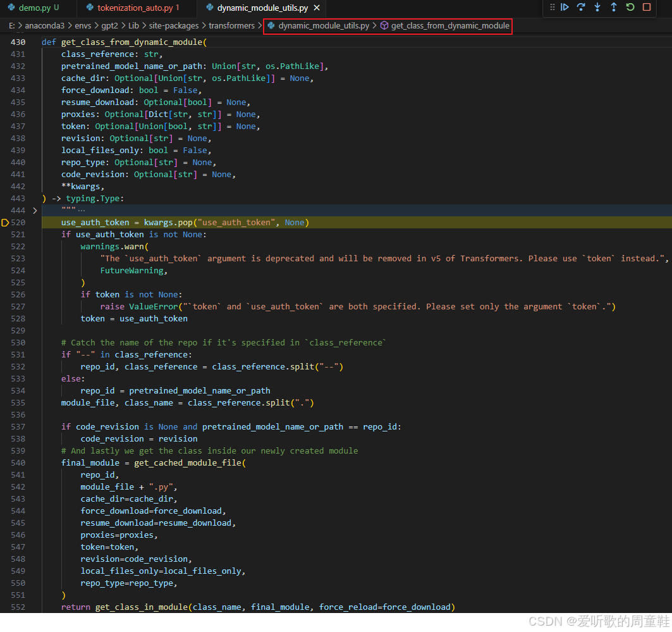The height and width of the screenshot is (632, 672).
Task: Click the Python icon on demo.py tab
Action: click(11, 8)
